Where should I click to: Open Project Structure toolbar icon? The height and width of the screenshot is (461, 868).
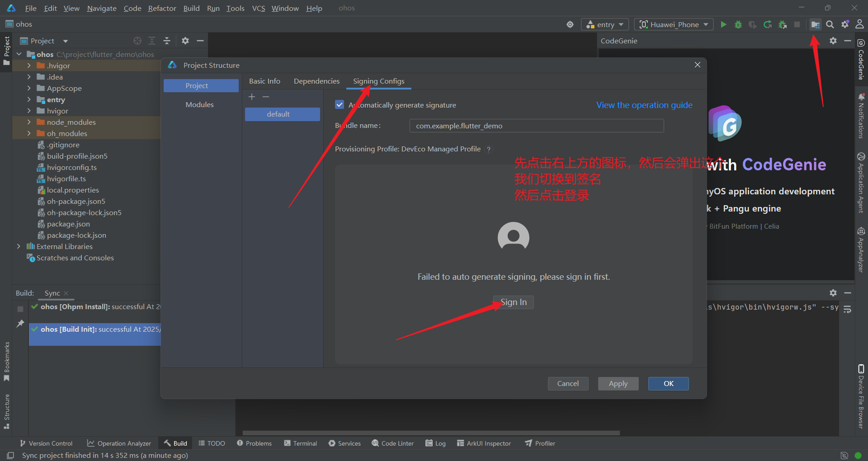(x=815, y=24)
